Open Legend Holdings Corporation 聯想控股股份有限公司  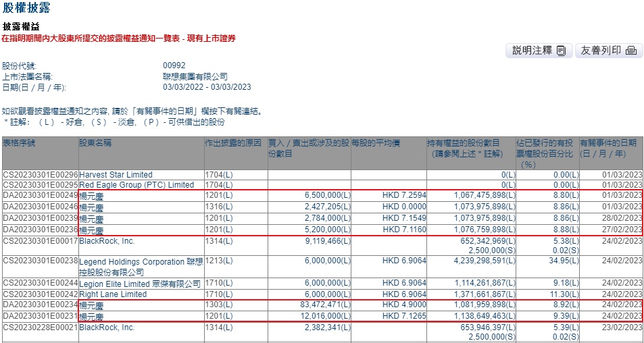click(x=141, y=267)
